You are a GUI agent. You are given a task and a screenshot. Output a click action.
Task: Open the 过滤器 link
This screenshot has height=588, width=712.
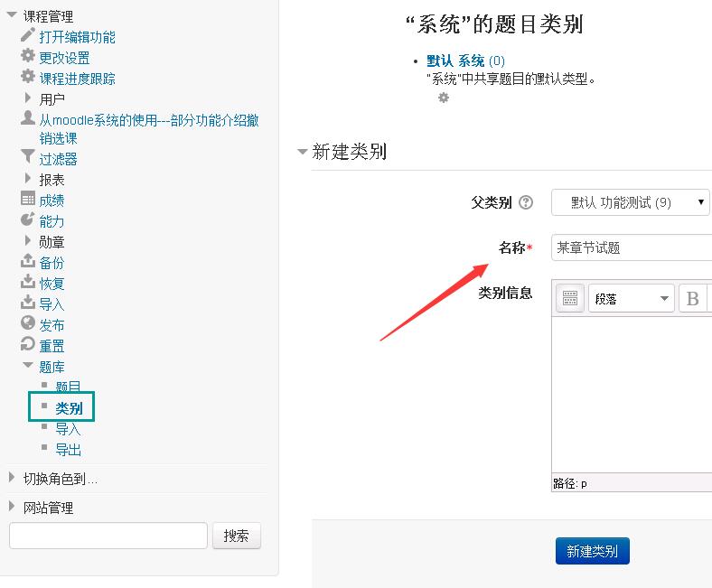pos(58,159)
